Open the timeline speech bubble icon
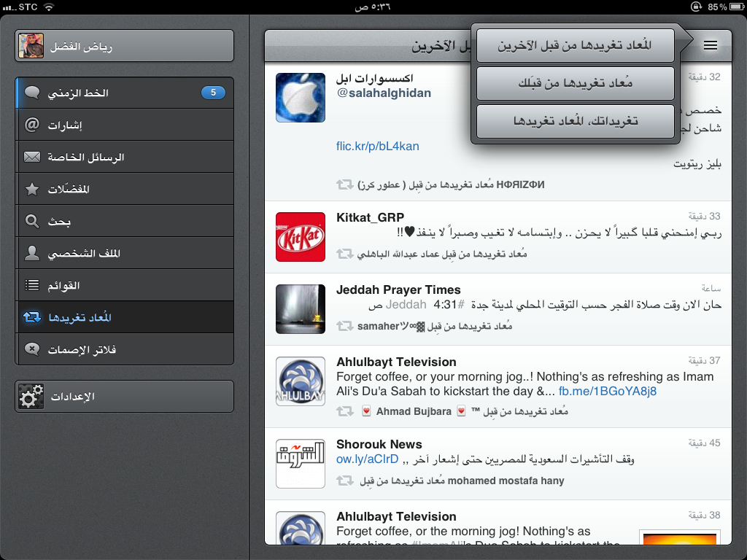The image size is (747, 560). coord(32,93)
